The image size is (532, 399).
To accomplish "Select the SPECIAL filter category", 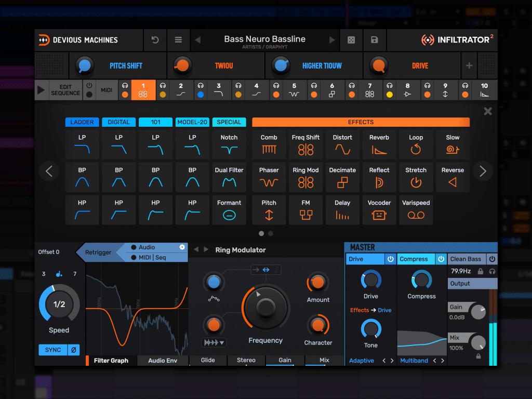I will (x=229, y=122).
